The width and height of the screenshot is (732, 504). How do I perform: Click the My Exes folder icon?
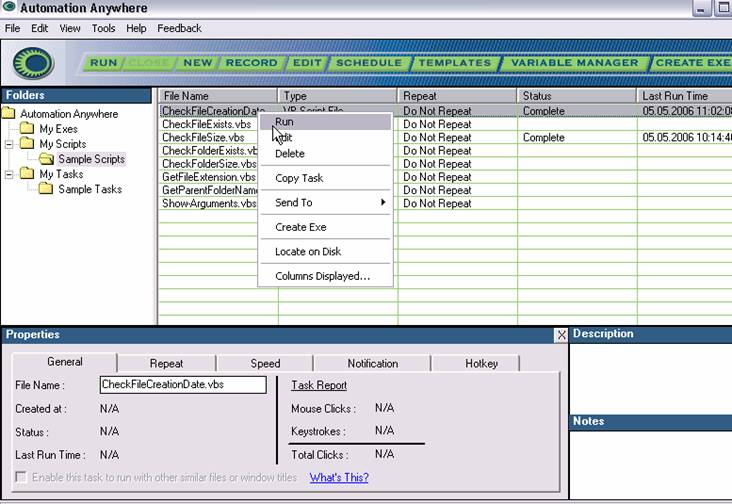pos(27,128)
